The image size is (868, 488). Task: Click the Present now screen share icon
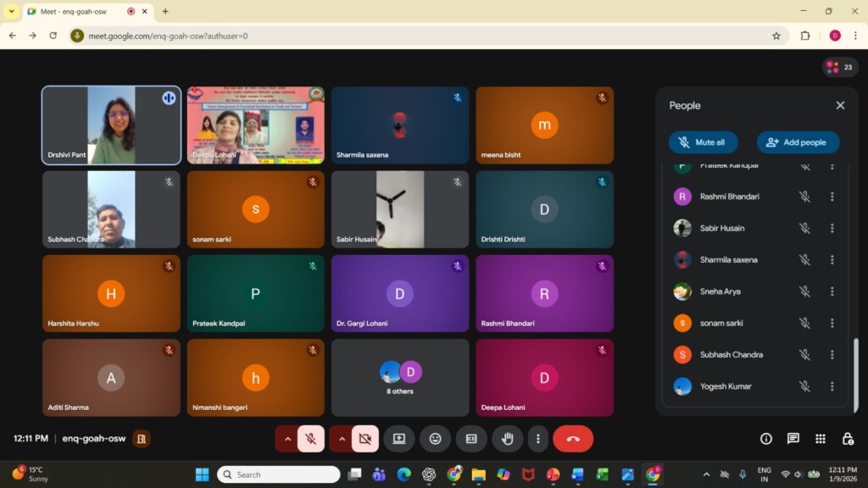pyautogui.click(x=398, y=439)
